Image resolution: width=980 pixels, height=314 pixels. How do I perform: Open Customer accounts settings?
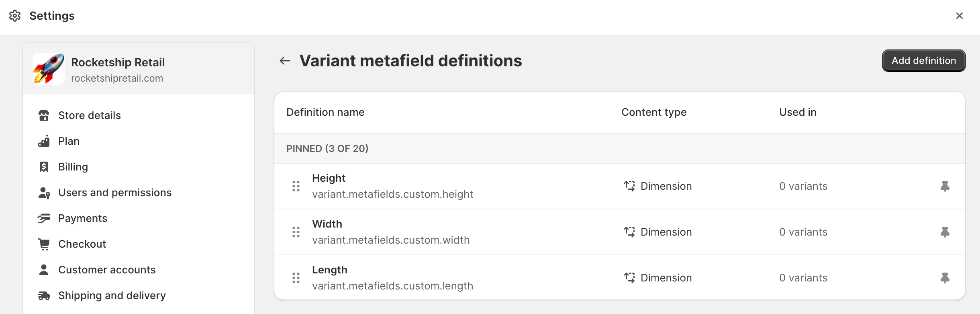click(x=106, y=270)
